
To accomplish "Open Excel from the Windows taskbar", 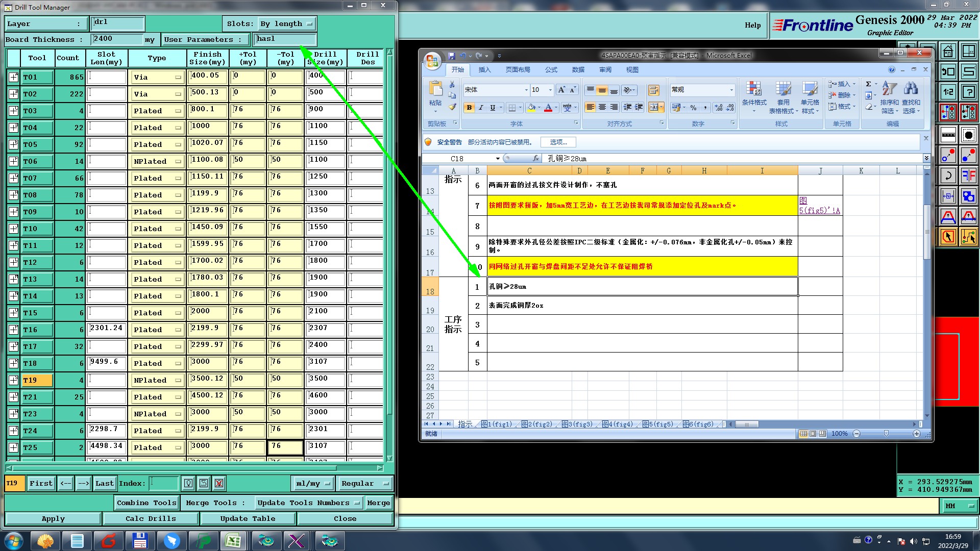I will (x=234, y=540).
